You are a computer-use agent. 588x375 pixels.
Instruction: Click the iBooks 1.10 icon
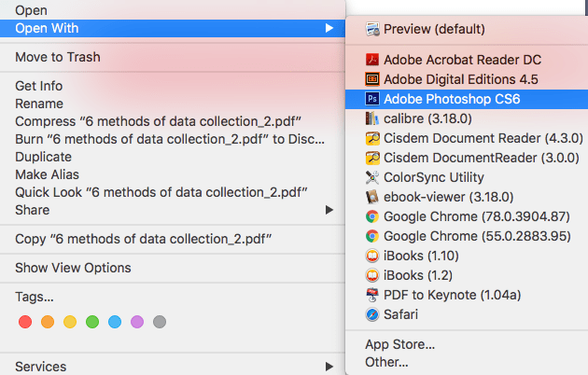[x=372, y=256]
